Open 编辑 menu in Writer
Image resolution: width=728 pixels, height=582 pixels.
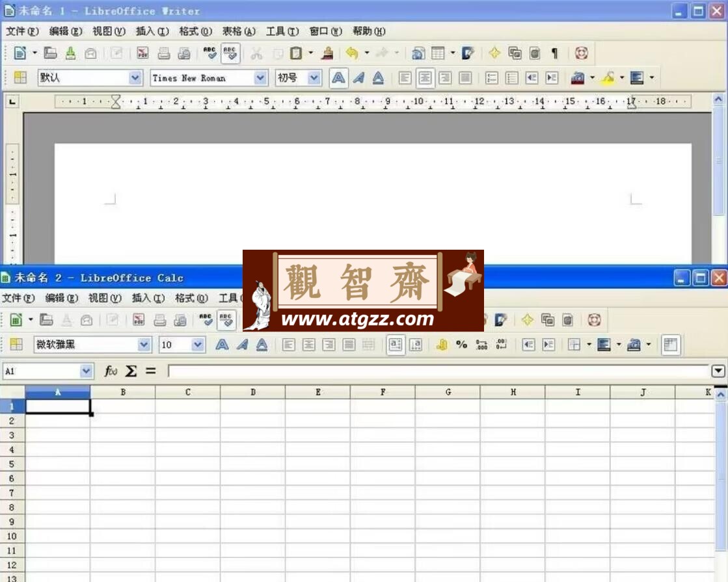click(66, 31)
